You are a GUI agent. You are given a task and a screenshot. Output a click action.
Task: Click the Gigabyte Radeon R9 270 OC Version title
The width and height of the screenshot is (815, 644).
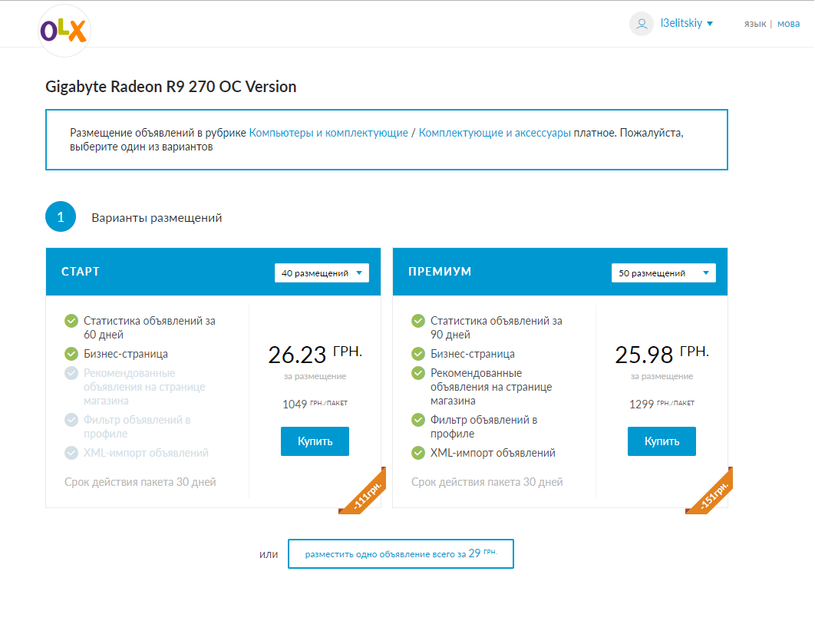(x=171, y=86)
